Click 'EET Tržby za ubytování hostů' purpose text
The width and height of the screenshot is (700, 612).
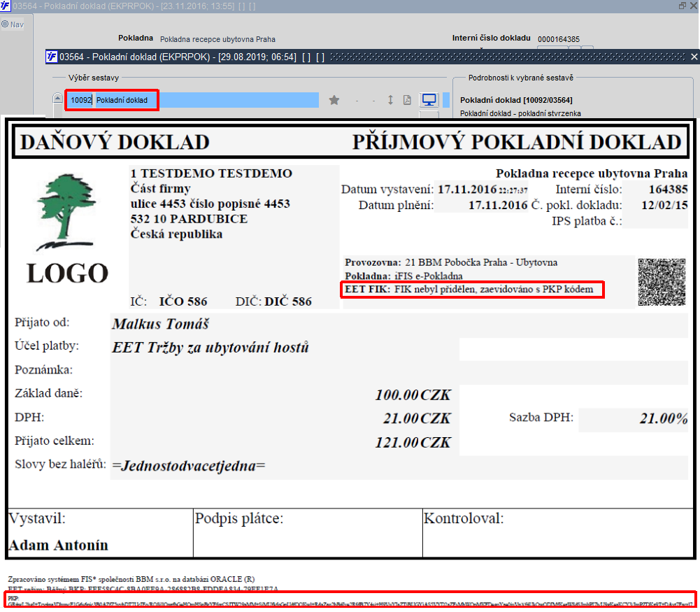(210, 348)
